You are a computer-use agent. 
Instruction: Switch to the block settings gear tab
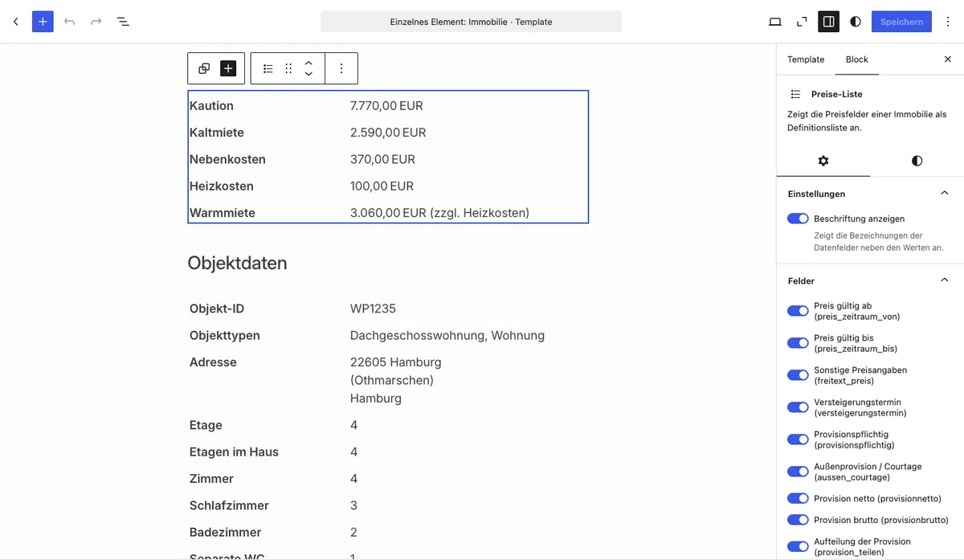point(823,161)
